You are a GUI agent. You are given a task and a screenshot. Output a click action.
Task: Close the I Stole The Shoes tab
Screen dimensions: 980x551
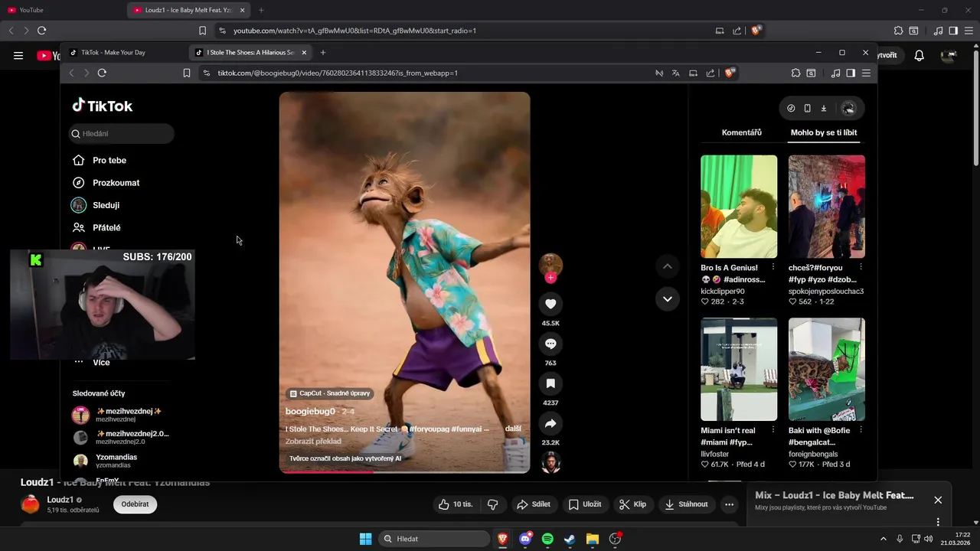point(304,53)
